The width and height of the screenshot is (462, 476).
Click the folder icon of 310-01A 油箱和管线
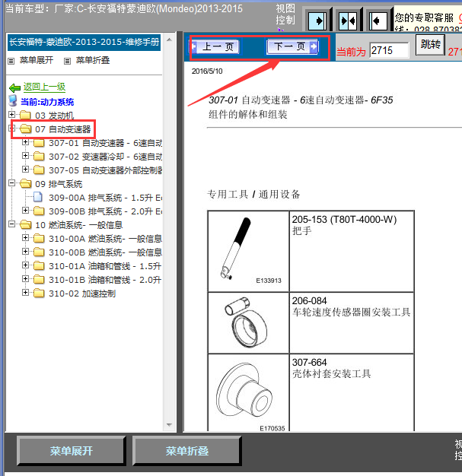tap(39, 265)
